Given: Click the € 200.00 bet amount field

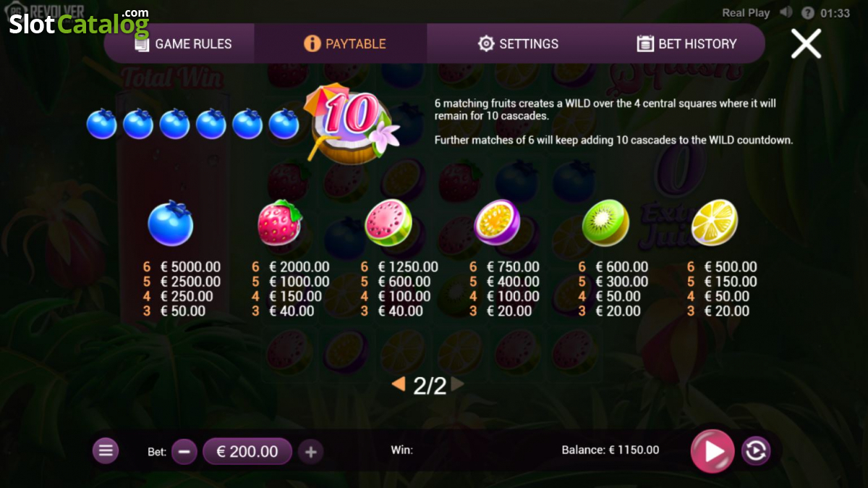Looking at the screenshot, I should (x=247, y=451).
